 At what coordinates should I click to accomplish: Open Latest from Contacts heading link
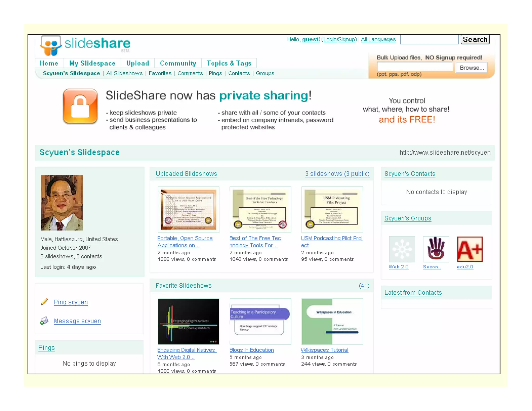(x=413, y=293)
